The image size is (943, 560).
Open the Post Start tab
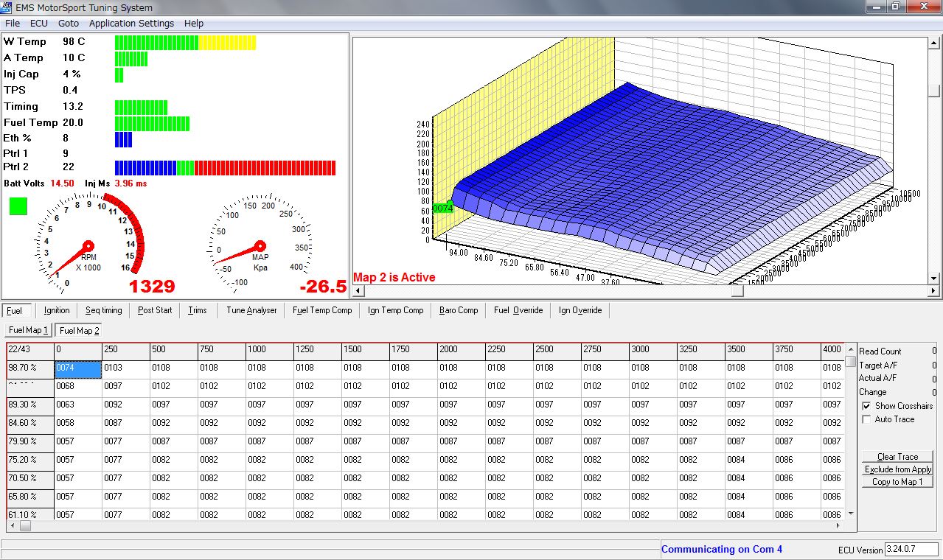[155, 310]
